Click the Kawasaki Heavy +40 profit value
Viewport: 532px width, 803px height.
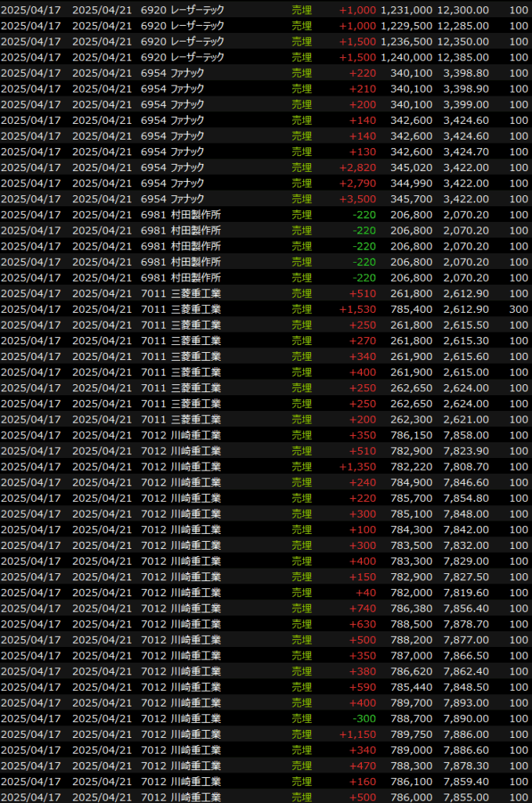point(365,593)
